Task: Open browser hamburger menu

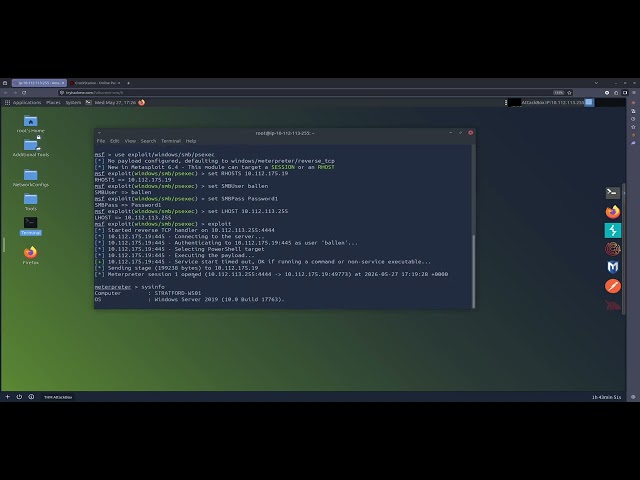Action: coord(634,93)
